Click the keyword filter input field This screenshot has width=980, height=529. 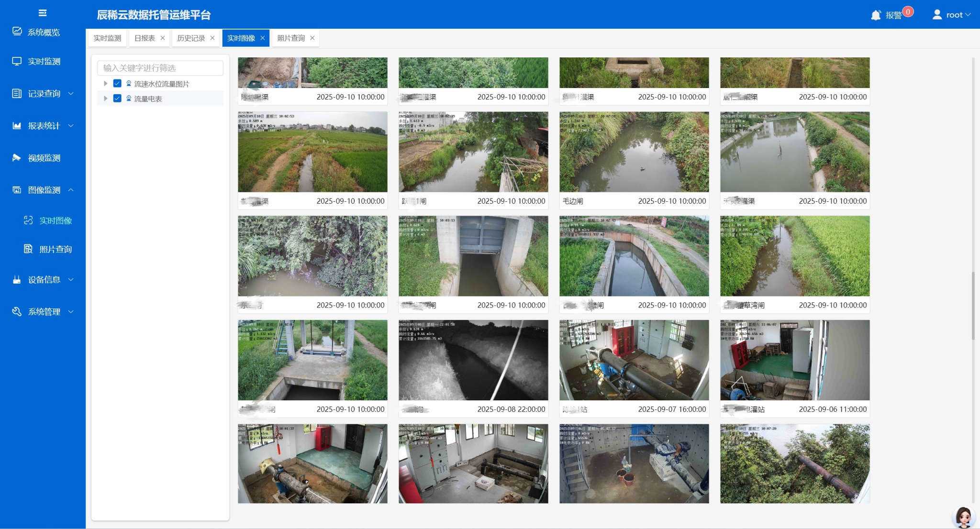(160, 68)
